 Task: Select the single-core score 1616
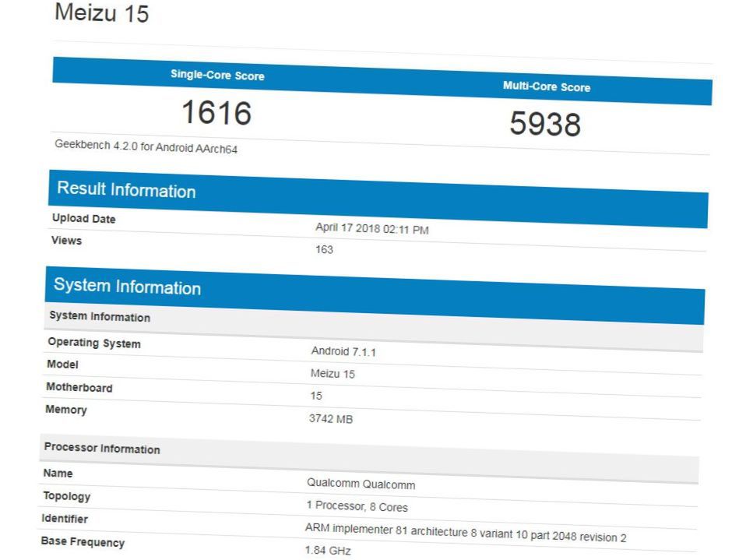click(x=216, y=113)
